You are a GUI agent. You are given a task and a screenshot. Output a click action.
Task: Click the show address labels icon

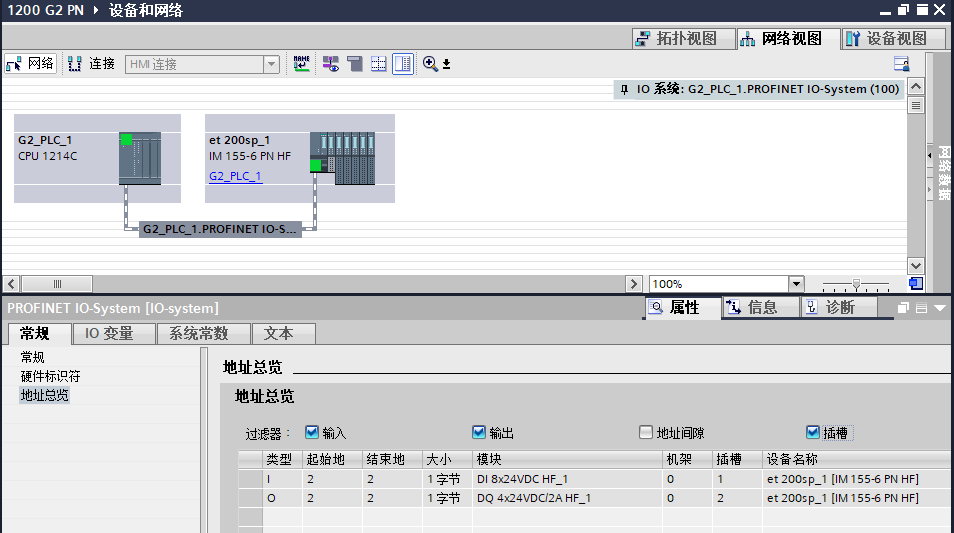coord(330,64)
